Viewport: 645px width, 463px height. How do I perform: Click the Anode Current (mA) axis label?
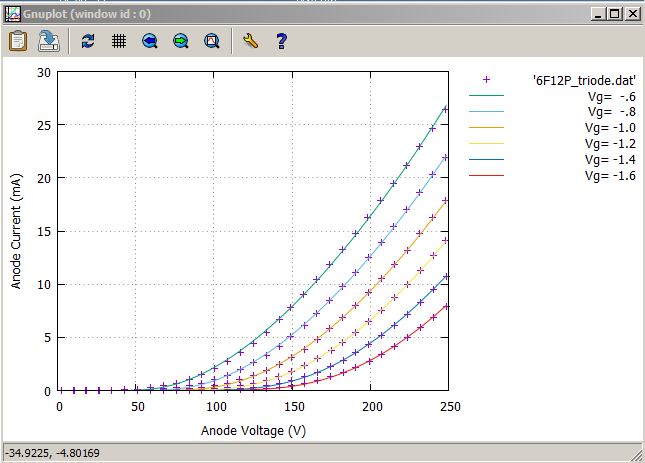tap(16, 231)
